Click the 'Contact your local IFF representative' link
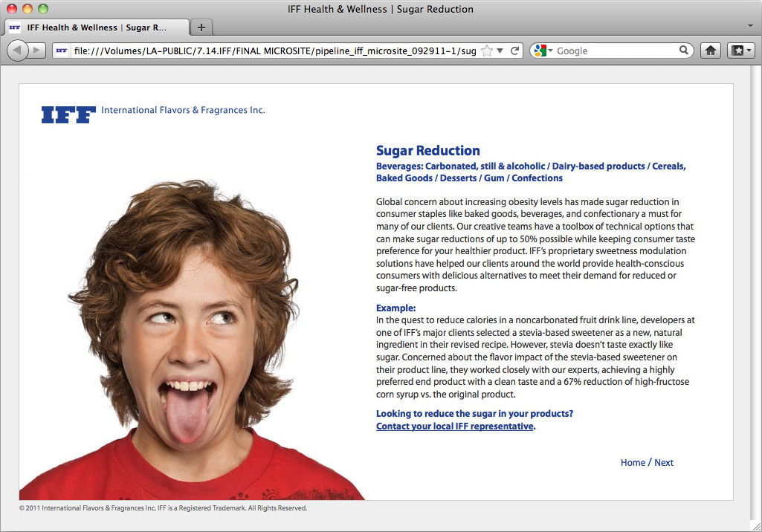Screen dimensions: 762x532 pyautogui.click(x=455, y=426)
